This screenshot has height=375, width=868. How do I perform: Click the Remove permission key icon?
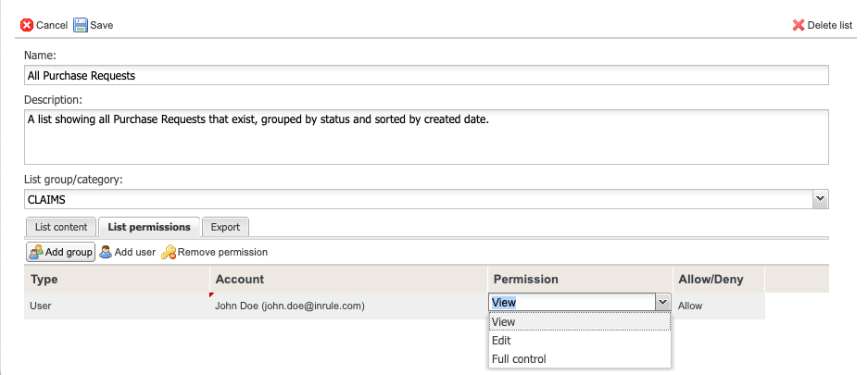point(169,252)
